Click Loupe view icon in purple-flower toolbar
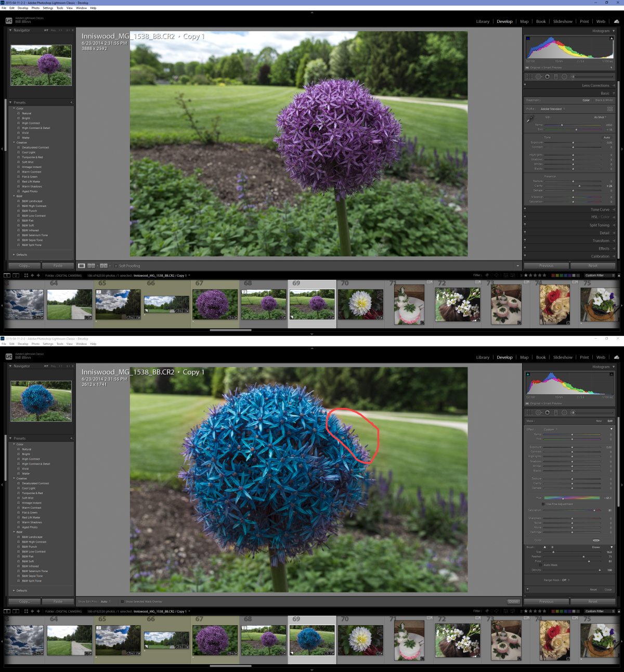624x672 pixels. pos(82,266)
